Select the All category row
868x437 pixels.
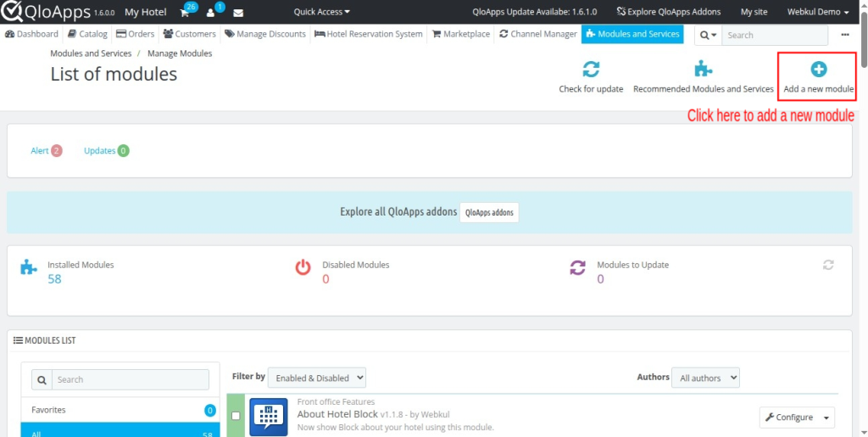(120, 430)
